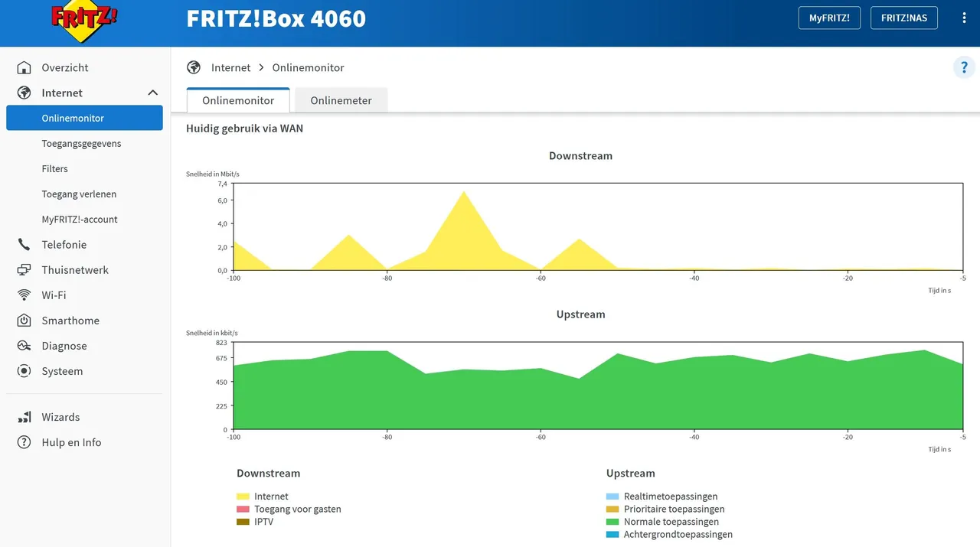980x547 pixels.
Task: Click the 823 value on Upstream axis
Action: click(222, 342)
